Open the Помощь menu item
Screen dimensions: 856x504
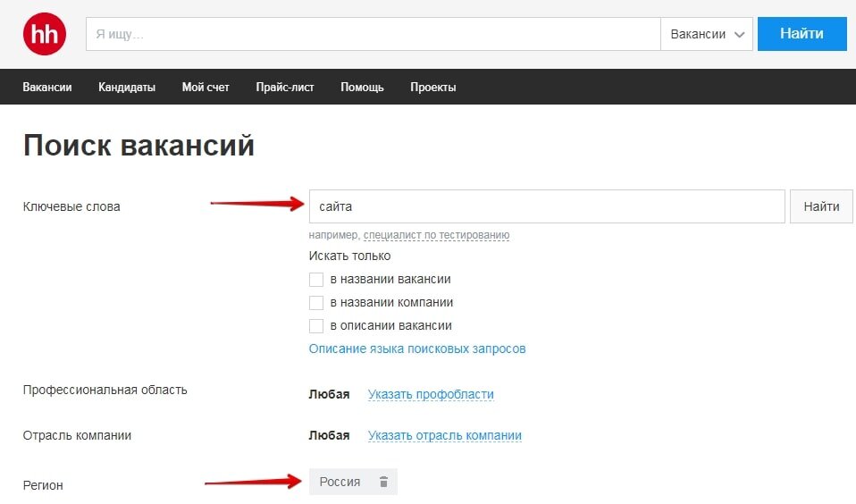pos(362,87)
